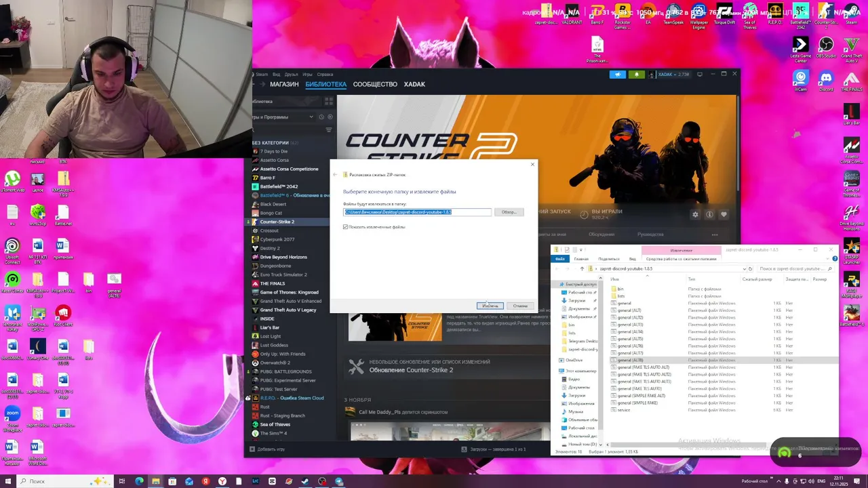Image resolution: width=868 pixels, height=488 pixels.
Task: Open БИБЛИОТЕКА tab in Steam
Action: click(x=325, y=85)
